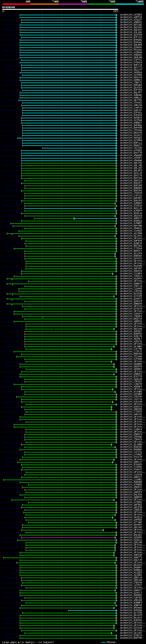Viewport: 146px width, 644px height.
Task: Open hit UniRef100_A5AKN5
Action: [131, 156]
